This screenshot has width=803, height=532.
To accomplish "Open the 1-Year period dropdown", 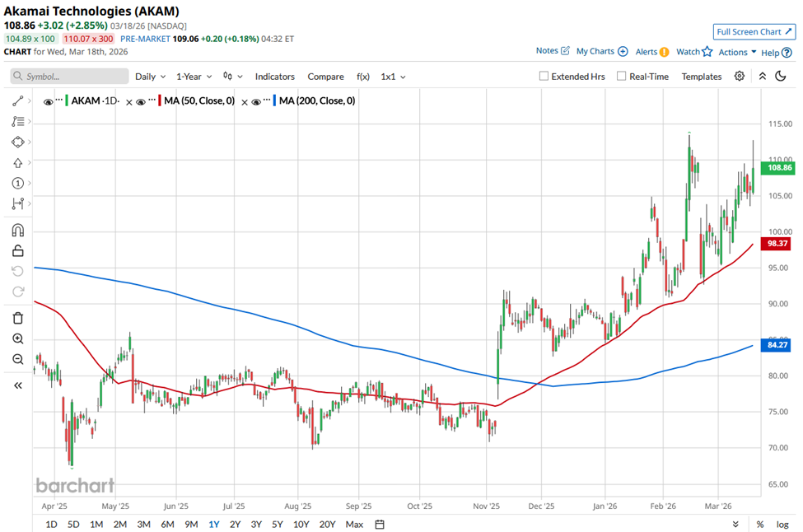I will (x=194, y=77).
